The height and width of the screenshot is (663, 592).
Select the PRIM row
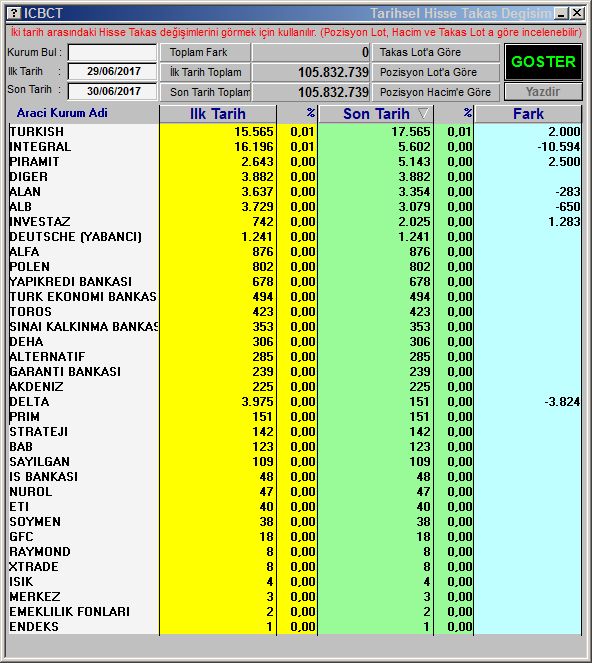tap(295, 417)
